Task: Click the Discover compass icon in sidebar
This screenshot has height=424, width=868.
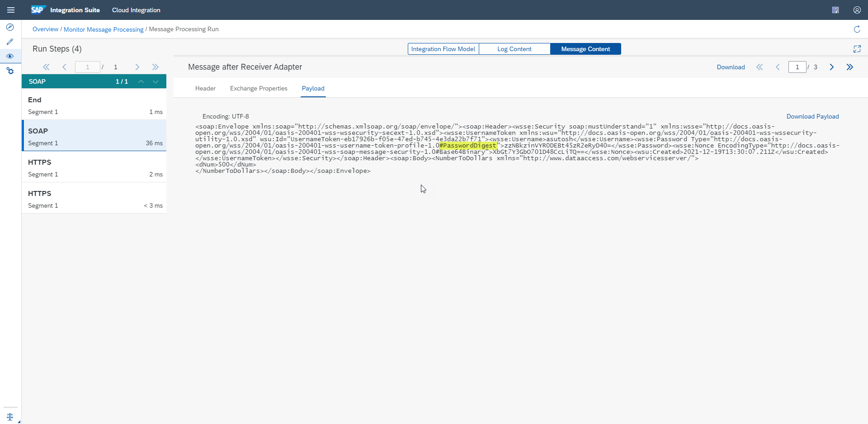Action: tap(10, 27)
